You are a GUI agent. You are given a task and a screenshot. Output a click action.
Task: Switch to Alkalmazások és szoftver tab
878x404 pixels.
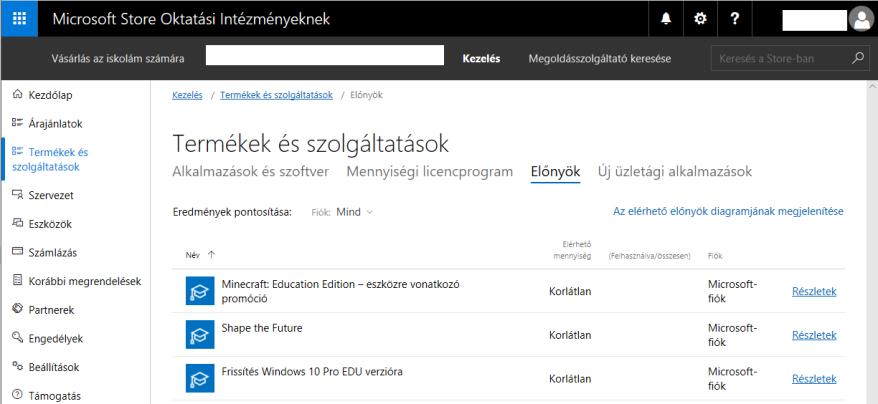(x=250, y=171)
